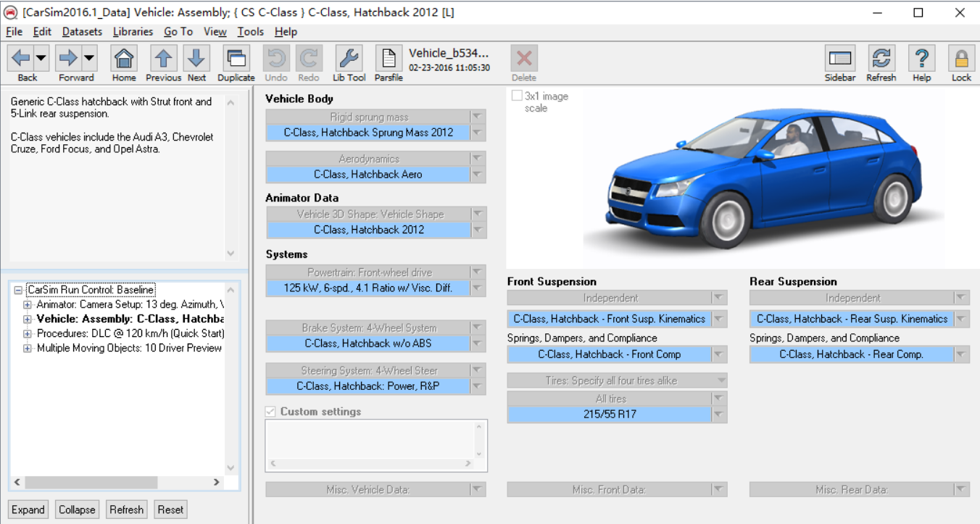
Task: Go to the Next dataset icon
Action: (x=196, y=58)
